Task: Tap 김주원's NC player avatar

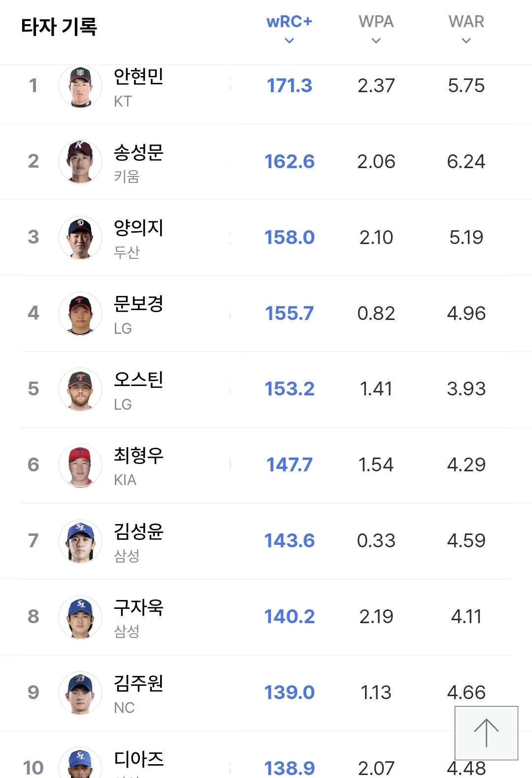Action: 80,693
